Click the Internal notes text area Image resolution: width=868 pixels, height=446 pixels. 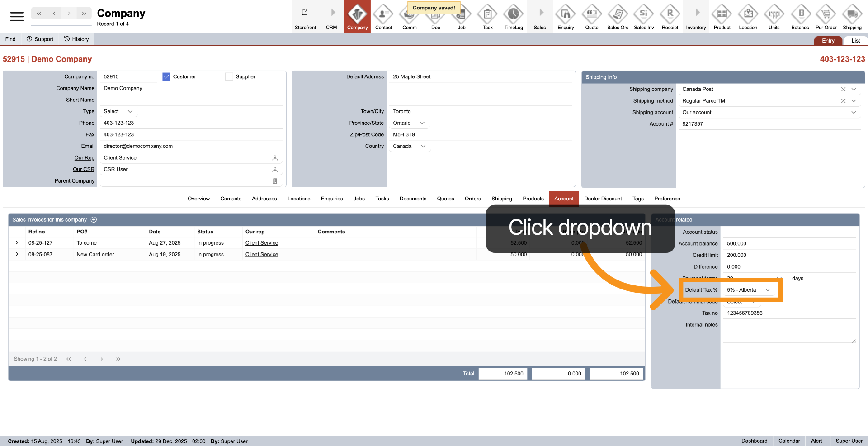click(788, 332)
